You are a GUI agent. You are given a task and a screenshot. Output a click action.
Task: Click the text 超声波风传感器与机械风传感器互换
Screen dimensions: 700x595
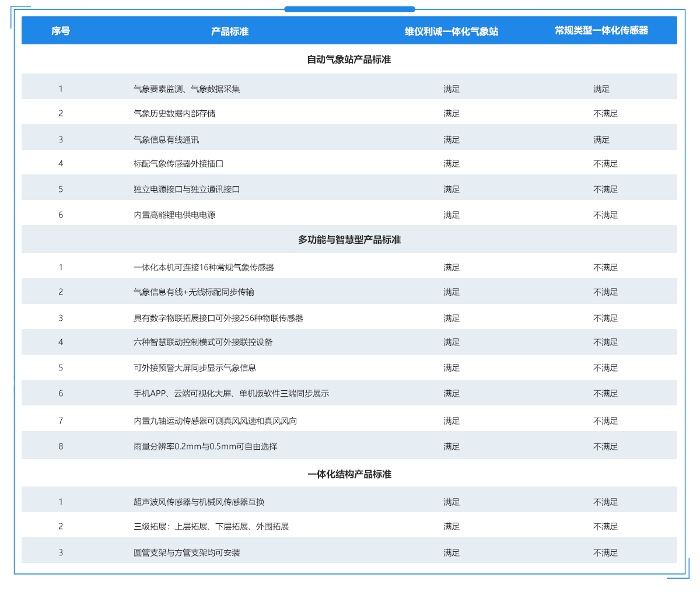(x=199, y=502)
